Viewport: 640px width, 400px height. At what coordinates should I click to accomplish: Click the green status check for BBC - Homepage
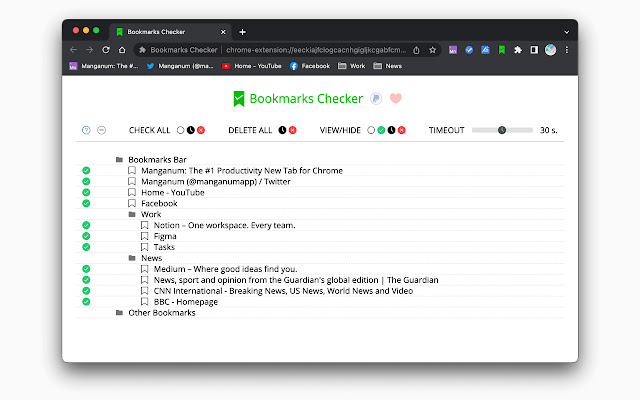[86, 302]
